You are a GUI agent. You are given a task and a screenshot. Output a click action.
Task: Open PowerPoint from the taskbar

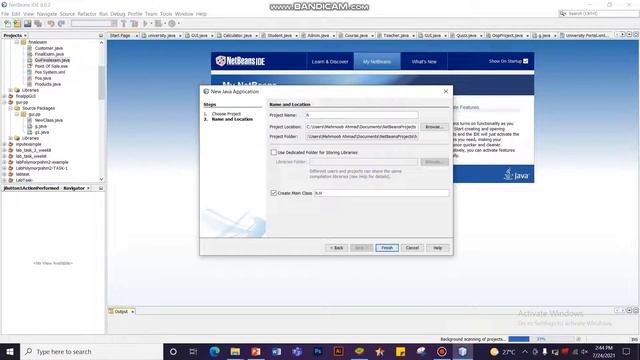(x=256, y=351)
